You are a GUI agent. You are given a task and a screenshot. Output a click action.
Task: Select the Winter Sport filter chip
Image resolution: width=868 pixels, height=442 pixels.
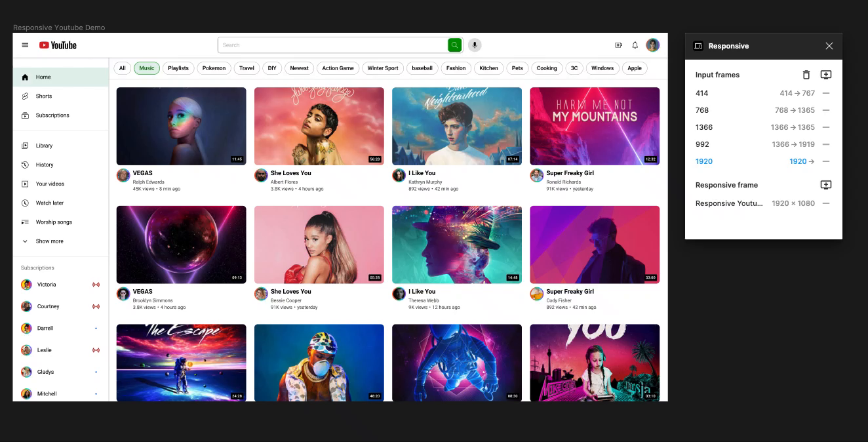point(383,68)
